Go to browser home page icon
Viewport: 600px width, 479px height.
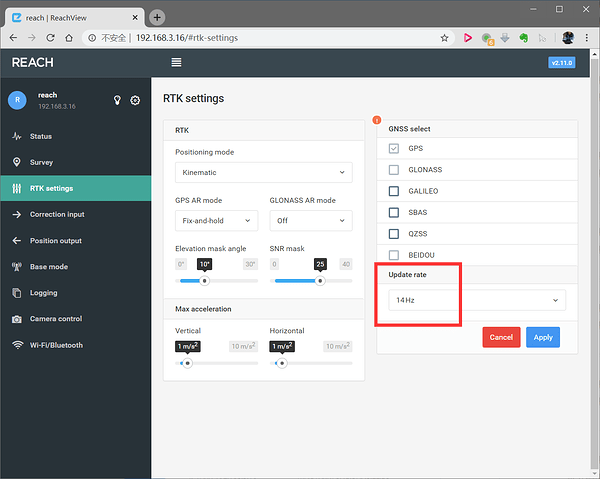tap(69, 38)
